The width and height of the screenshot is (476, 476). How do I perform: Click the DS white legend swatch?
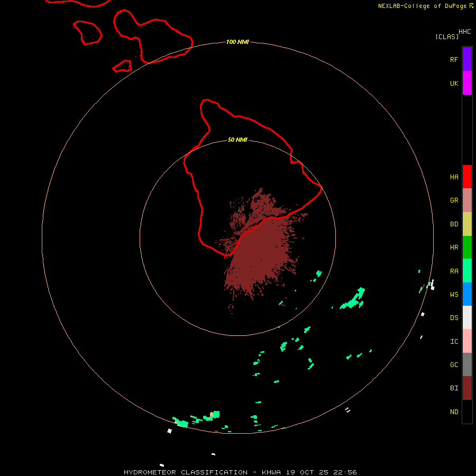click(467, 317)
